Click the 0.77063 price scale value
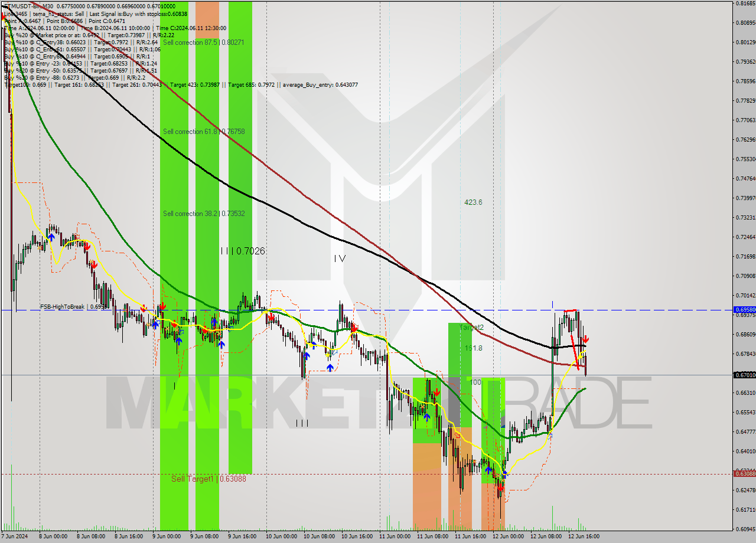Image resolution: width=756 pixels, height=543 pixels. pyautogui.click(x=745, y=120)
